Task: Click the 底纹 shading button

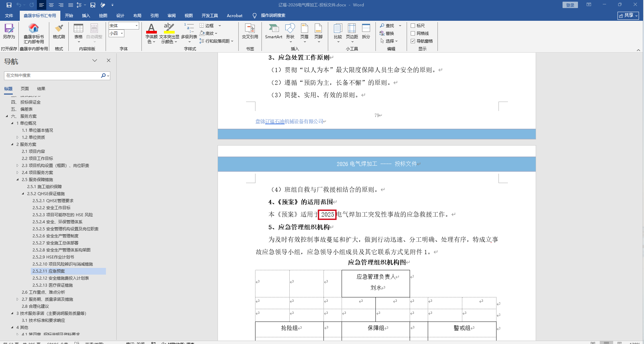Action: point(208,34)
